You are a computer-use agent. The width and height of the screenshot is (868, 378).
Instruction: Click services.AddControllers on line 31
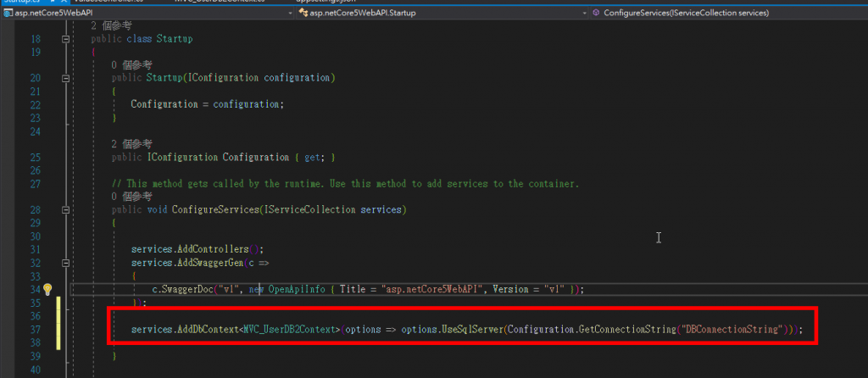(190, 249)
